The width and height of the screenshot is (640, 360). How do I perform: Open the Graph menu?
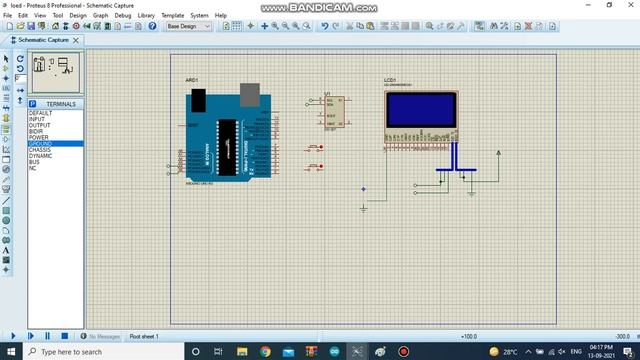tap(100, 16)
